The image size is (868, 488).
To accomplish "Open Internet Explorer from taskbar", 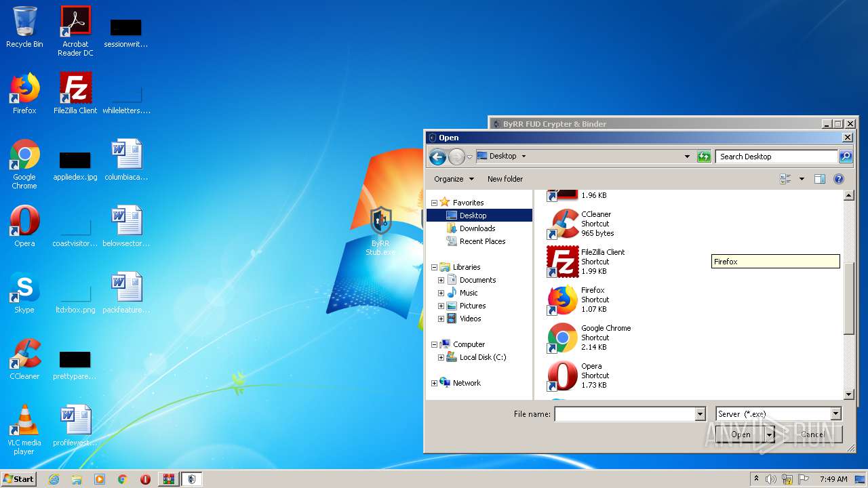I will 54,479.
